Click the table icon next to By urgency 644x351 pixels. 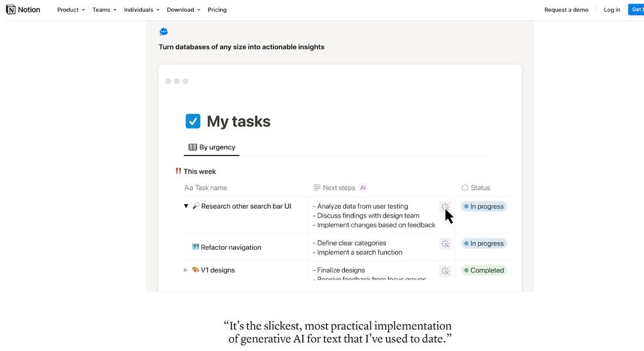[x=191, y=147]
